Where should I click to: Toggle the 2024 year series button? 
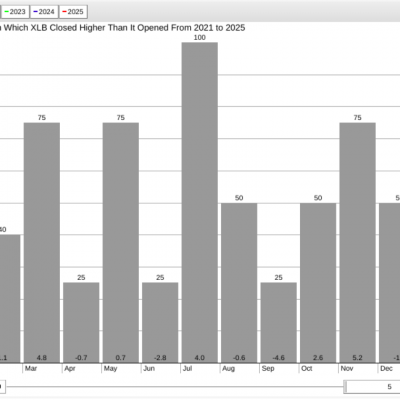pos(44,12)
